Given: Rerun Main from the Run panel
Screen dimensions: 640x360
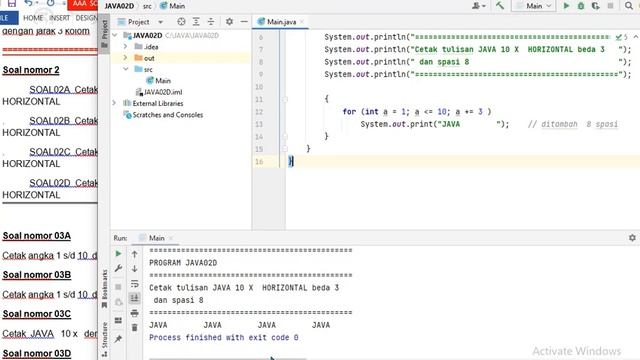Looking at the screenshot, I should click(118, 254).
